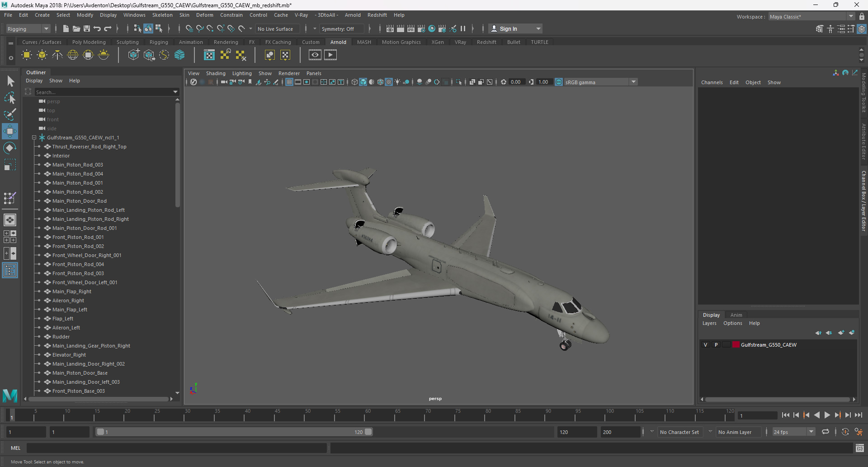Click the Open Scene folder icon

76,29
